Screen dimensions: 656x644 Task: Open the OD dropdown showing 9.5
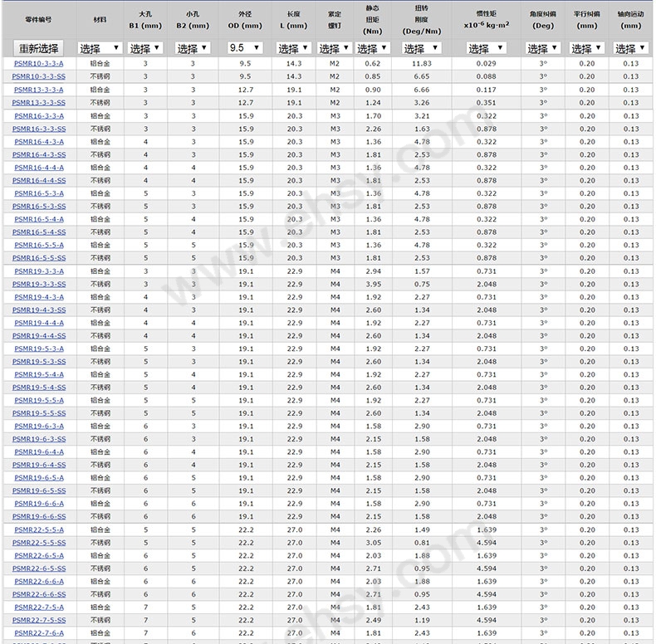[x=245, y=48]
